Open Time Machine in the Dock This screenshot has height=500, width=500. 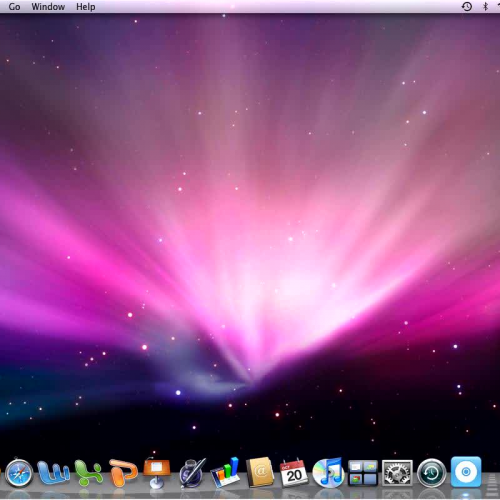(432, 473)
